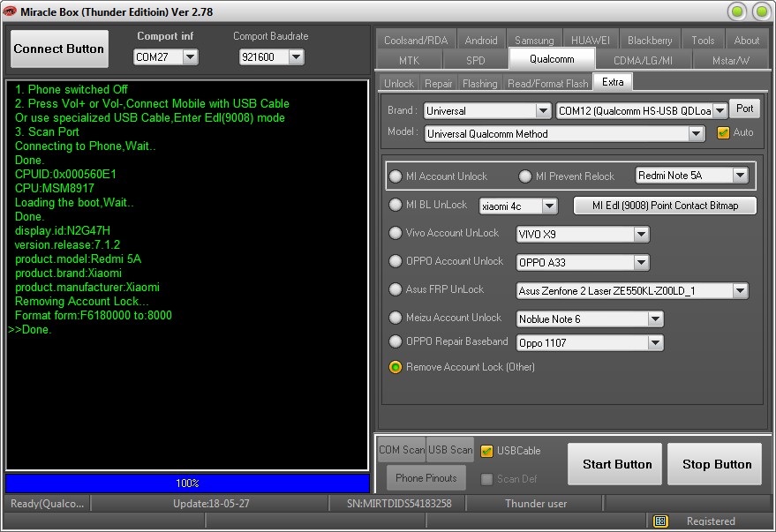776x532 pixels.
Task: Click the product.model:Redmi 5A log line
Action: [x=79, y=259]
